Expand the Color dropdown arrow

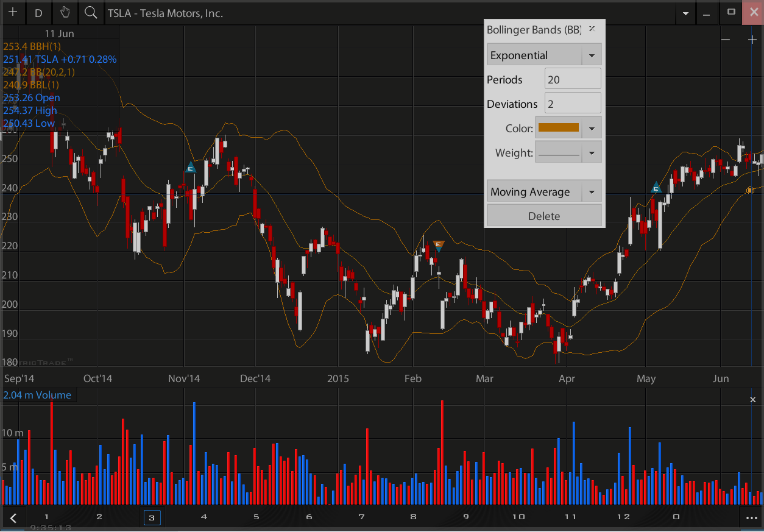click(x=592, y=129)
